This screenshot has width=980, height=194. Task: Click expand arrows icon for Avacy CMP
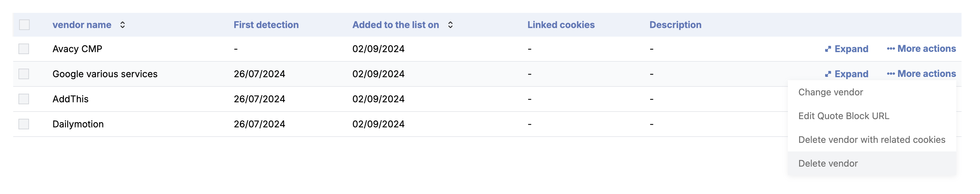click(x=828, y=49)
